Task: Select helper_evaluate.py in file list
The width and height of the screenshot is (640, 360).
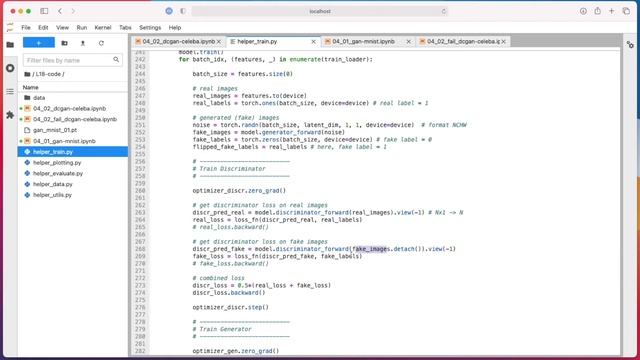Action: click(73, 173)
